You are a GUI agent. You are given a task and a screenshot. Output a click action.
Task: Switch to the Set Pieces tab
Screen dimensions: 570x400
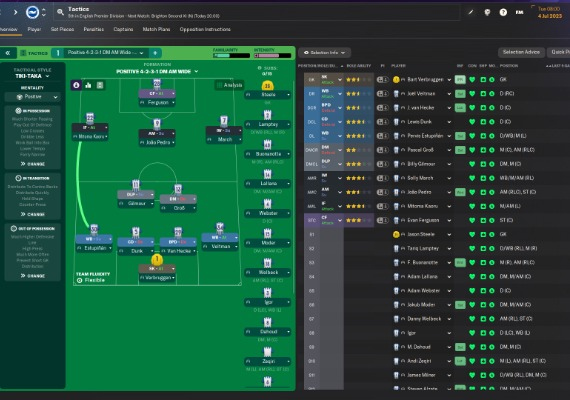pyautogui.click(x=62, y=29)
